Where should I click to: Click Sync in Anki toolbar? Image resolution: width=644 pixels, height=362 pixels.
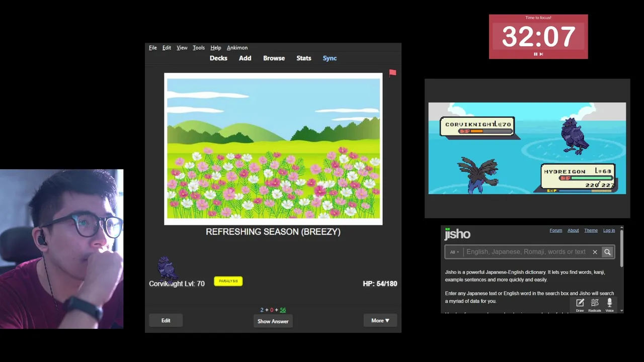coord(330,58)
